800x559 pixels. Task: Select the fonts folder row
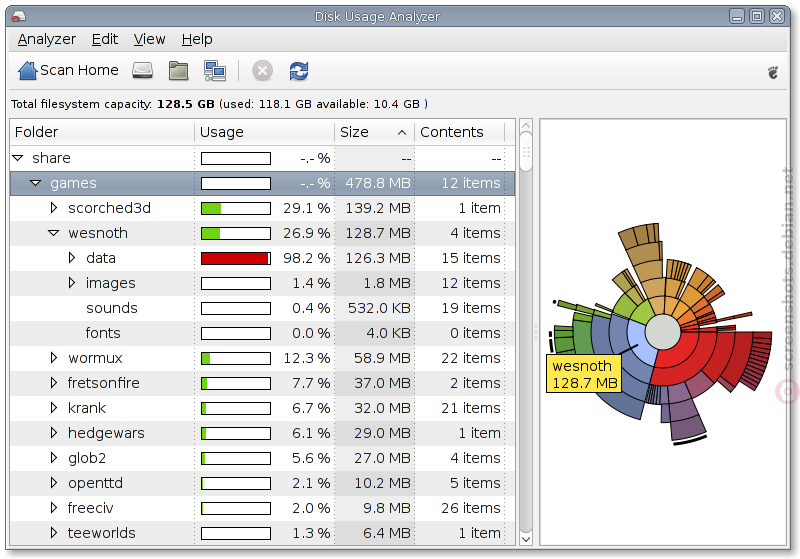click(x=262, y=333)
